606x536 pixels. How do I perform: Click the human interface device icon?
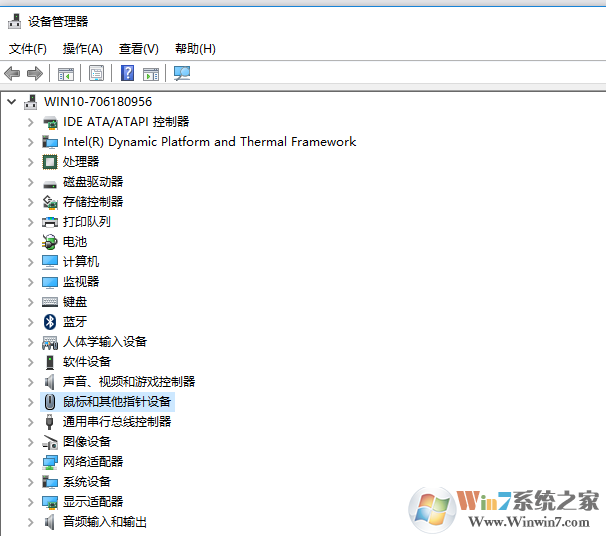coord(50,342)
